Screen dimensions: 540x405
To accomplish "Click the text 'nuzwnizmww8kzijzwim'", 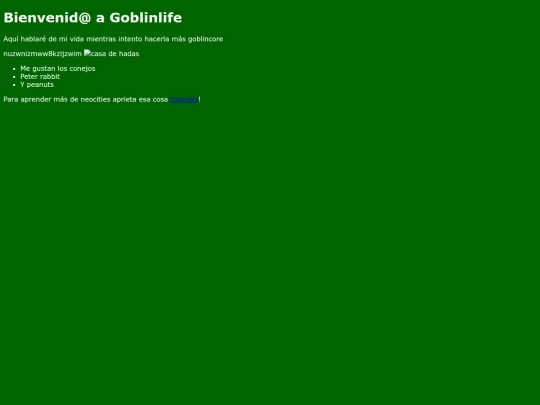I will pyautogui.click(x=42, y=54).
